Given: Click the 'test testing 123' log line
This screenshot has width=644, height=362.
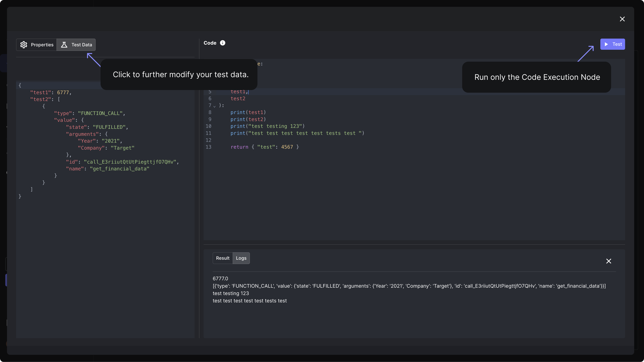Looking at the screenshot, I should [x=231, y=293].
